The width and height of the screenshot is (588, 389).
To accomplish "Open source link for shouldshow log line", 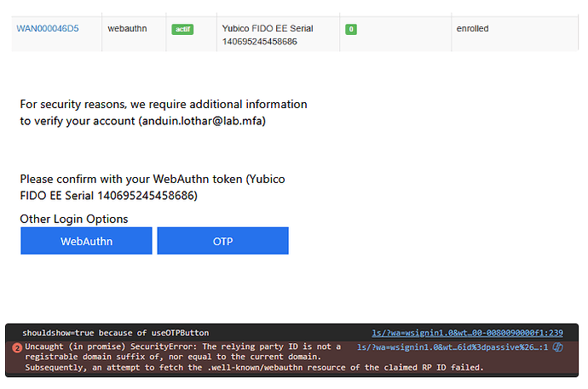I will pos(468,333).
